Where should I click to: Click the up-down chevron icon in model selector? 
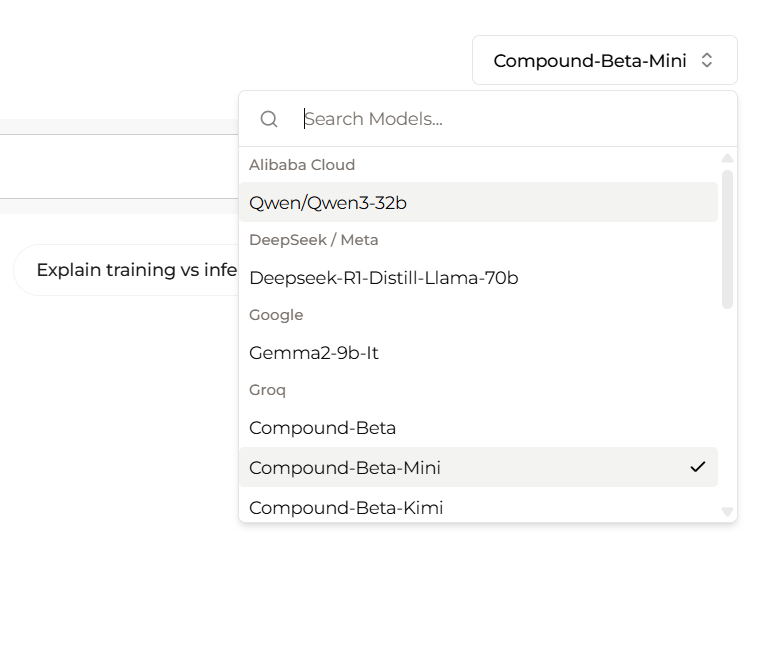tap(707, 60)
